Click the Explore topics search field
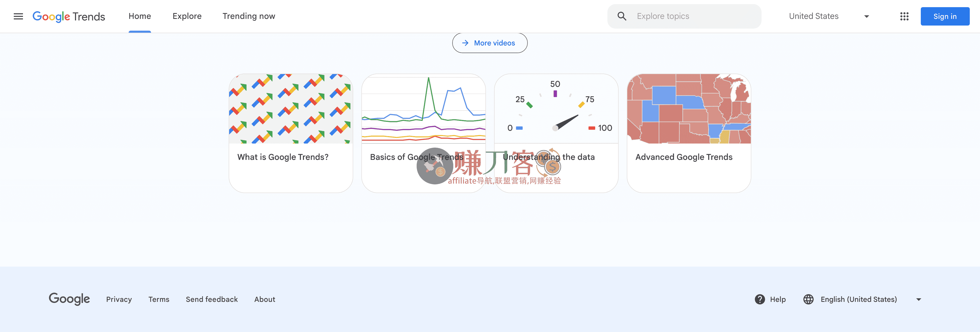Viewport: 980px width, 332px height. (685, 16)
